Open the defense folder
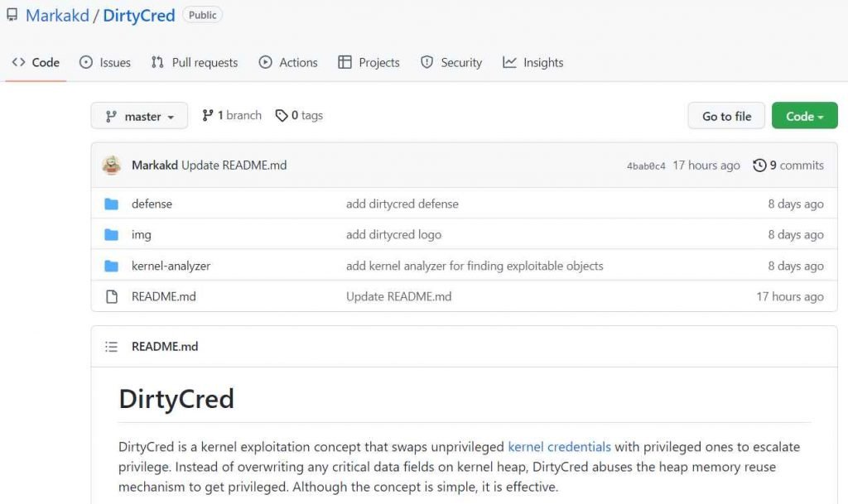Image resolution: width=848 pixels, height=504 pixels. [x=152, y=204]
